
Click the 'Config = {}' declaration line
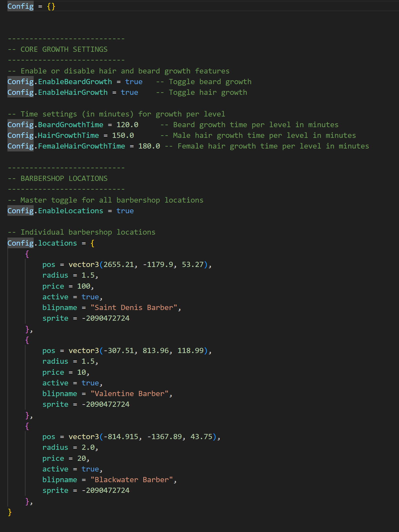[31, 6]
